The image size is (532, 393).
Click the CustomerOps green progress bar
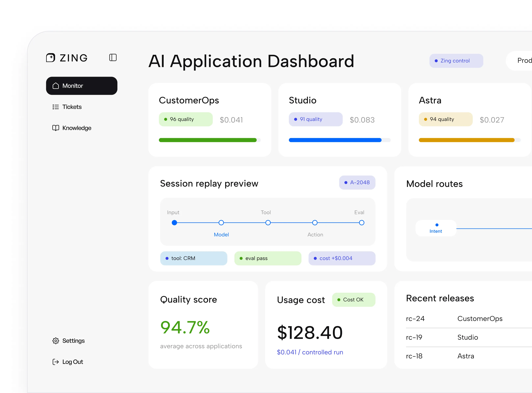(x=210, y=140)
